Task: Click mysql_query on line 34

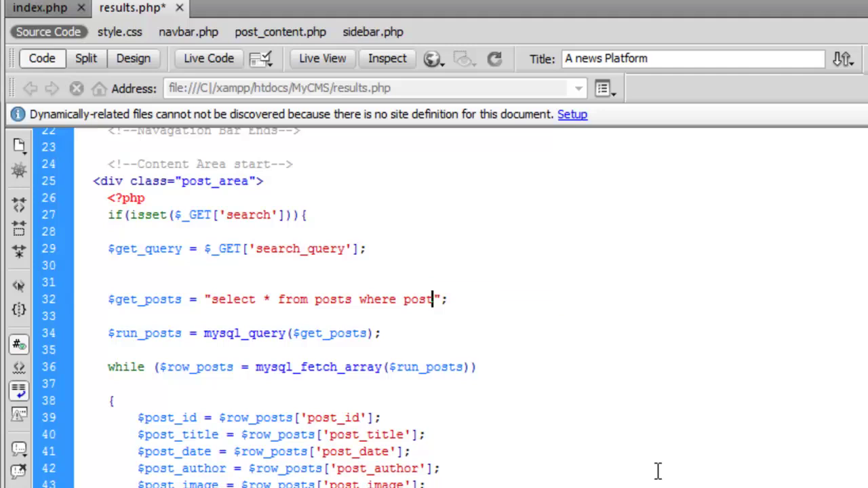Action: tap(245, 333)
